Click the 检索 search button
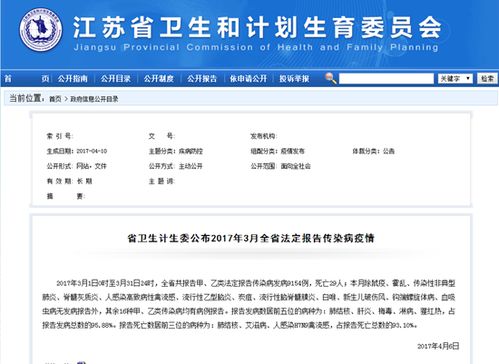Image resolution: width=499 pixels, height=364 pixels. click(x=487, y=79)
